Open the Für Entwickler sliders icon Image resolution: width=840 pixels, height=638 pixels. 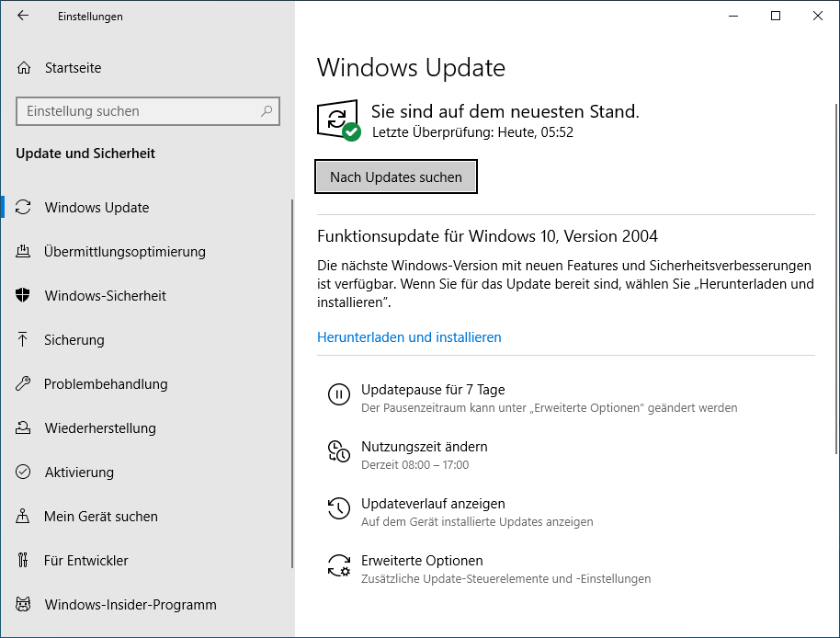[24, 561]
